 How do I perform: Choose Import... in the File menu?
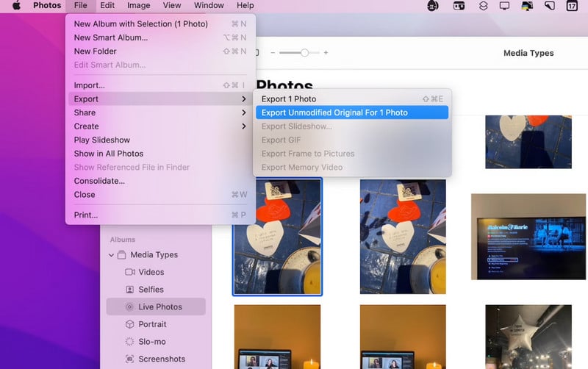[x=160, y=85]
